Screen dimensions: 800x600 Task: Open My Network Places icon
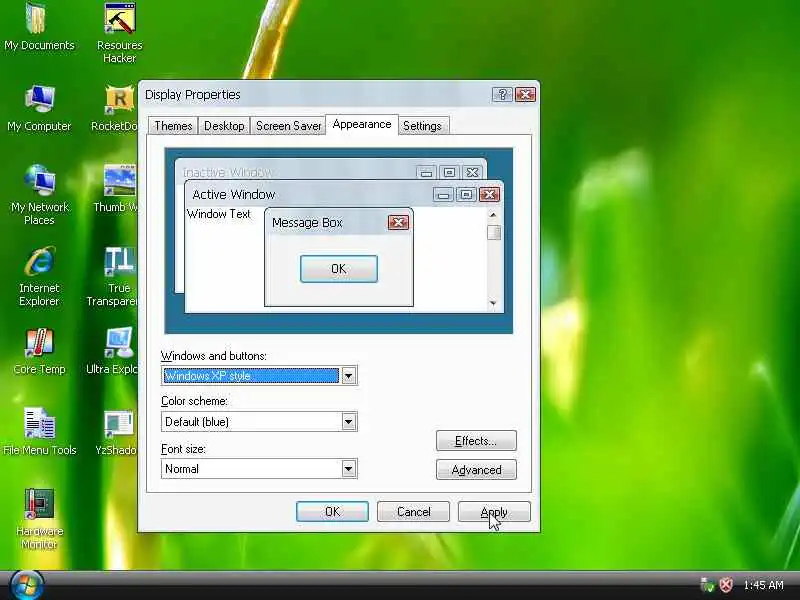[39, 195]
